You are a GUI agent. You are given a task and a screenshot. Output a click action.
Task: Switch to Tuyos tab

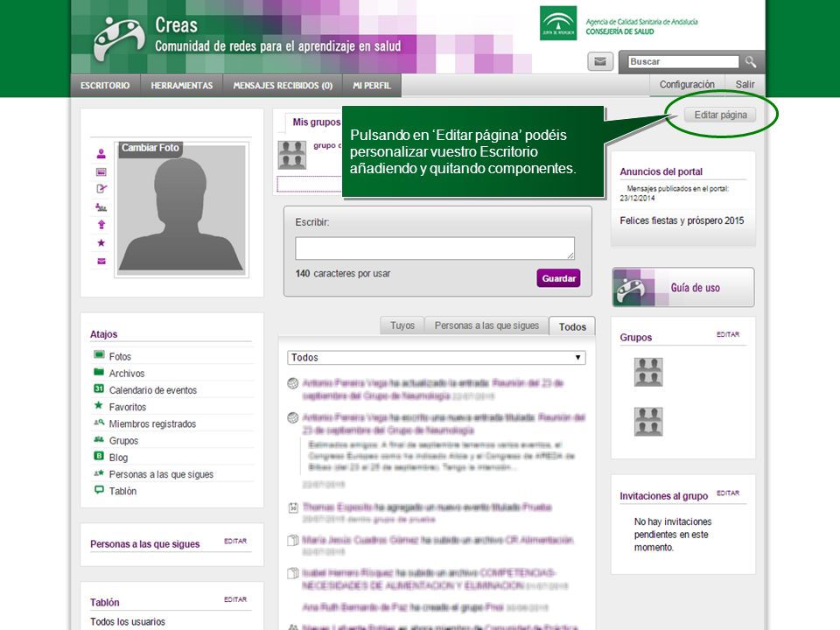[402, 325]
